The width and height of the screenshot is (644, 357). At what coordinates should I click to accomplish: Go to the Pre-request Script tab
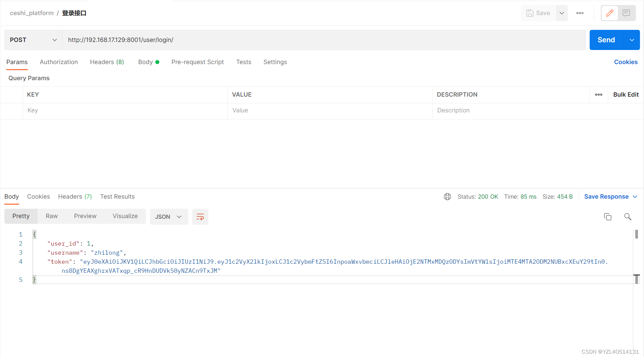[198, 62]
